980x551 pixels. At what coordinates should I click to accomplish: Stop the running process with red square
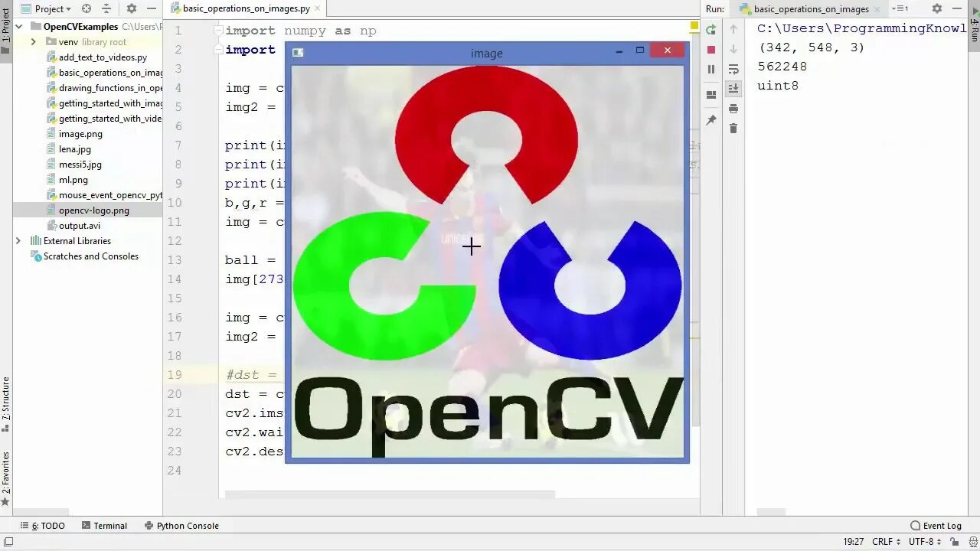click(x=710, y=49)
